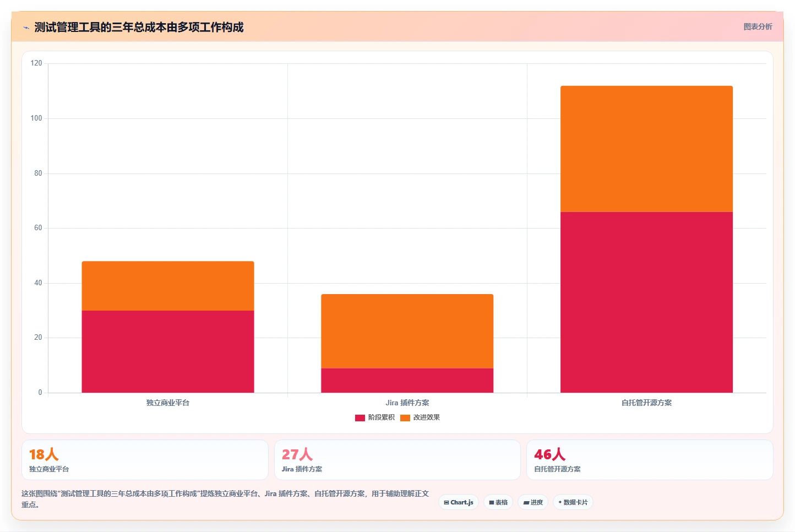
Task: Click red bar segment of 独立商业平台
Action: pyautogui.click(x=168, y=351)
